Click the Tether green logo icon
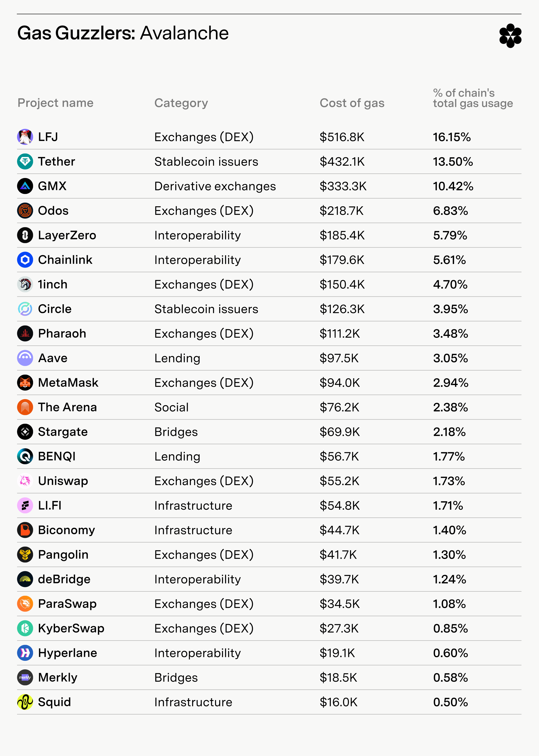Screen dimensions: 539x756 (25, 162)
